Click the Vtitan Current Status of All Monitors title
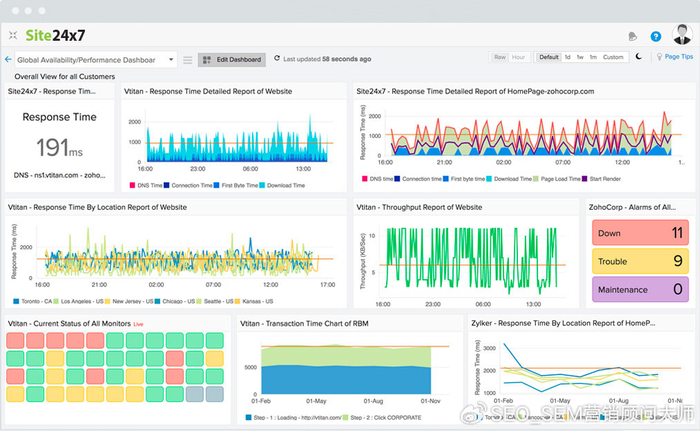 (69, 323)
